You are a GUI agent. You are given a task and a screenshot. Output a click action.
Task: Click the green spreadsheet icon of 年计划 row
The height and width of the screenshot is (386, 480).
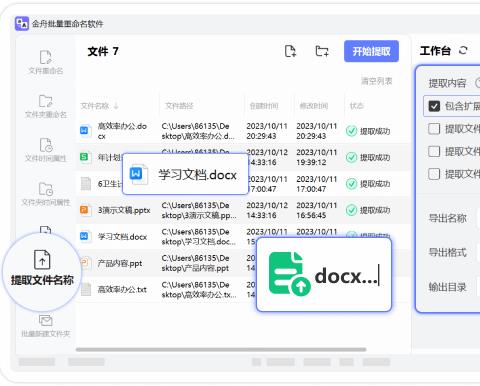85,157
